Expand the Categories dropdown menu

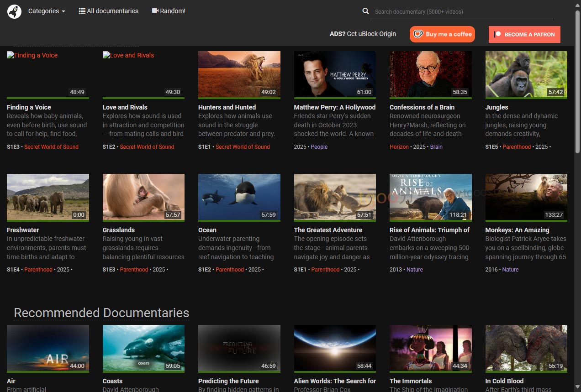coord(47,11)
